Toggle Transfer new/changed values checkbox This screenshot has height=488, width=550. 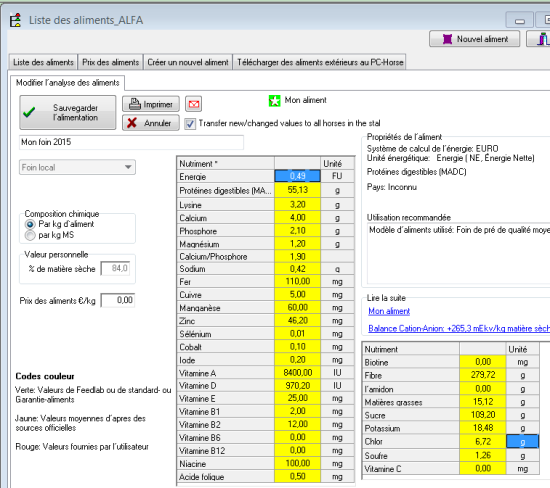point(190,123)
